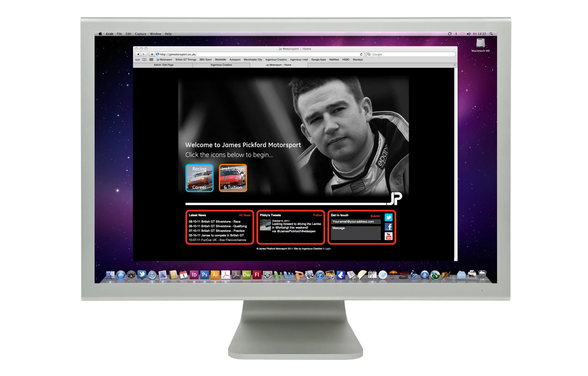The height and width of the screenshot is (376, 588).
Task: Expand the Google search engine dropdown
Action: pyautogui.click(x=369, y=54)
